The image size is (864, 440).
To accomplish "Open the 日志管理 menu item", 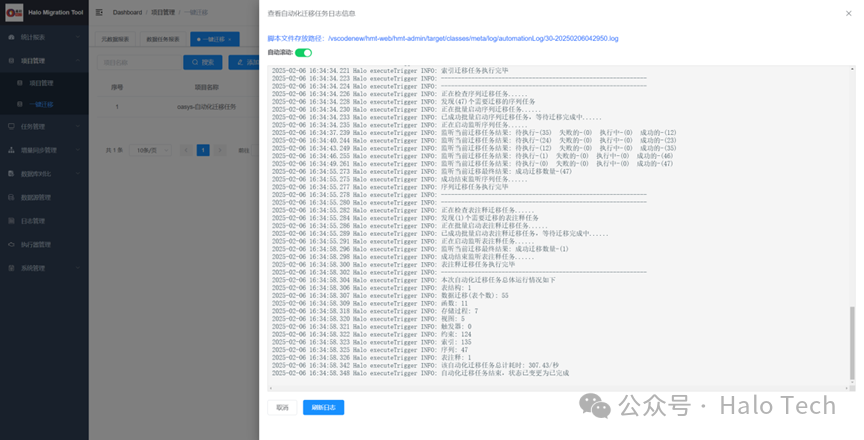I will pos(44,221).
